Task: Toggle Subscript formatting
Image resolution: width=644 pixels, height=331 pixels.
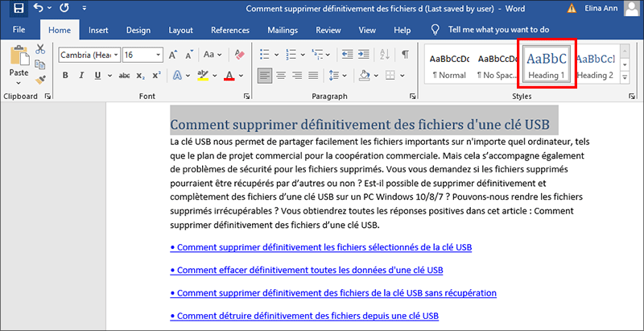Action: 140,76
